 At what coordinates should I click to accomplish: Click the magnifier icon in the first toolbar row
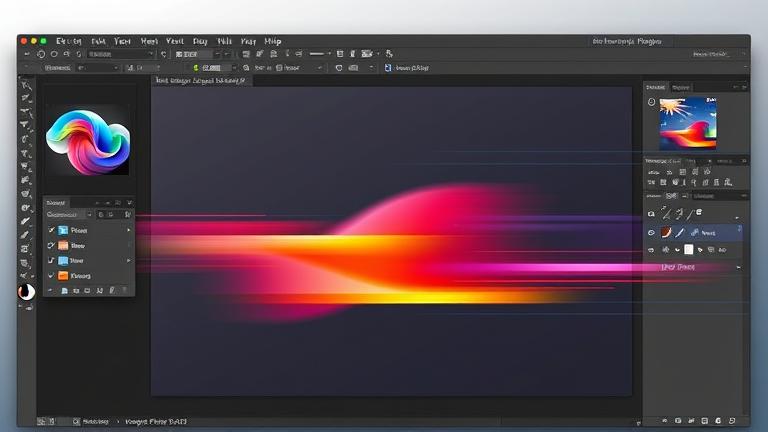coord(67,54)
